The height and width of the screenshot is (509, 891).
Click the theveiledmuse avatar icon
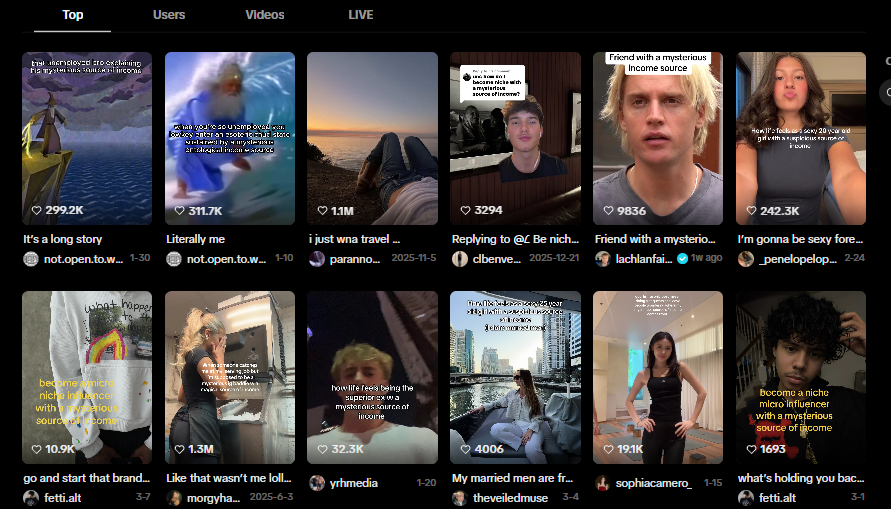click(x=460, y=498)
